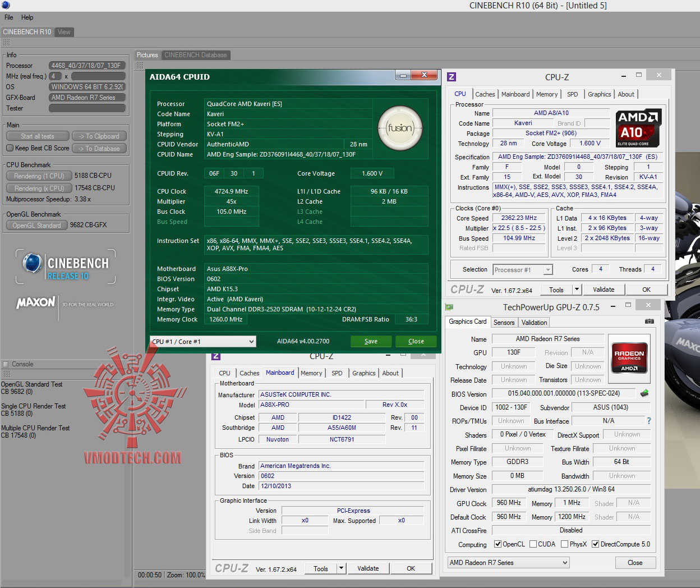Image resolution: width=700 pixels, height=588 pixels.
Task: Click the GPU-Z title bar app icon
Action: (x=449, y=307)
